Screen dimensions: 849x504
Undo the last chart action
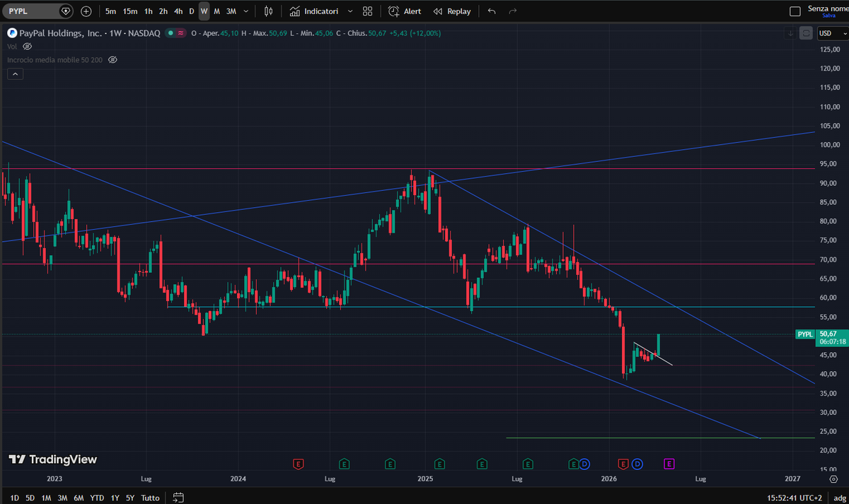(492, 11)
